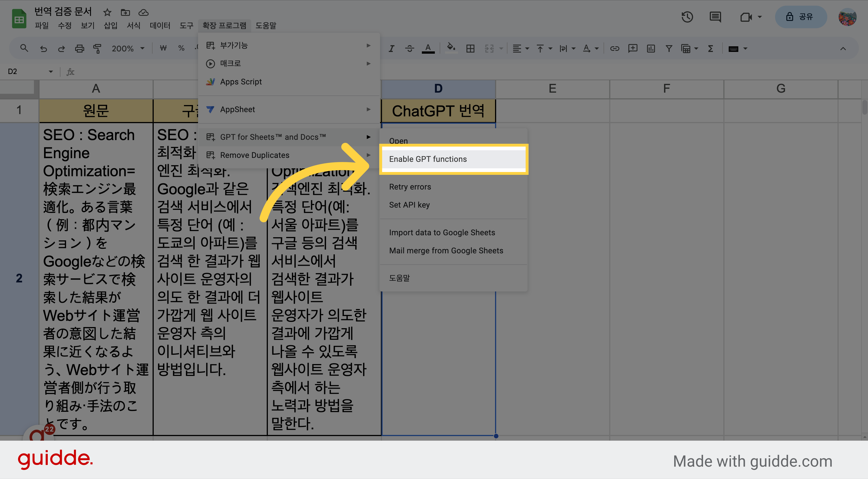Apply italic formatting
The width and height of the screenshot is (868, 479).
tap(391, 49)
